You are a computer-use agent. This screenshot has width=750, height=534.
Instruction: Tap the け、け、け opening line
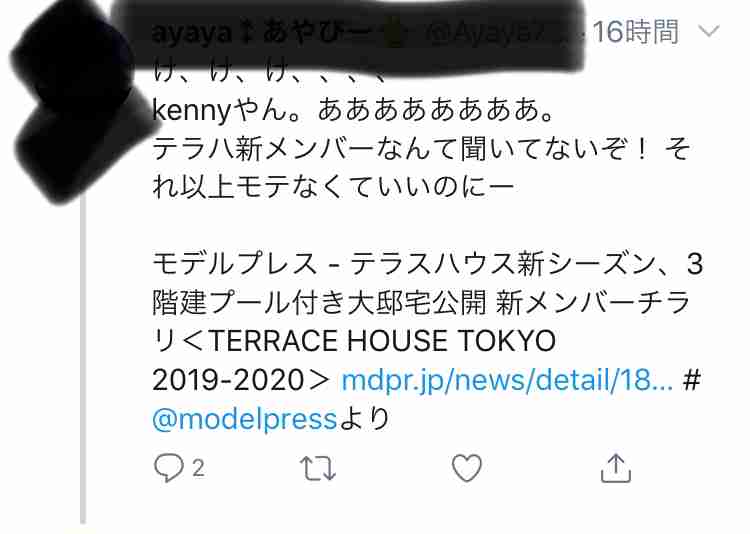click(268, 74)
